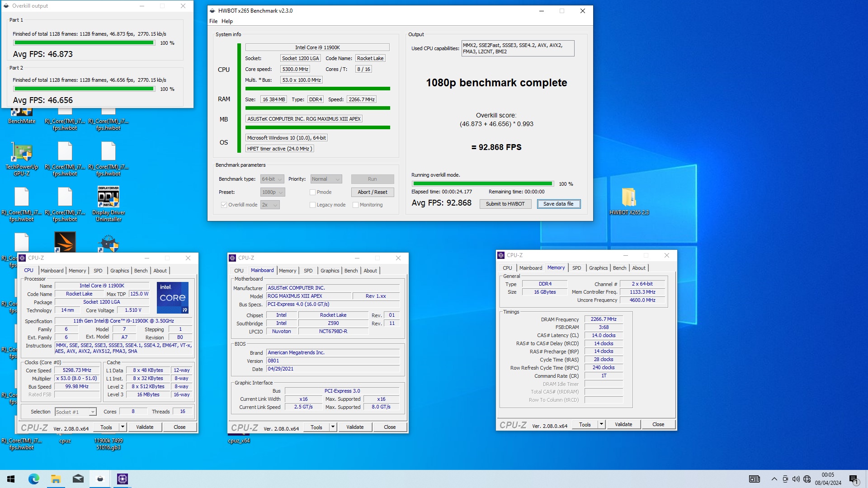Open BenchMate desktop icon

click(x=21, y=116)
